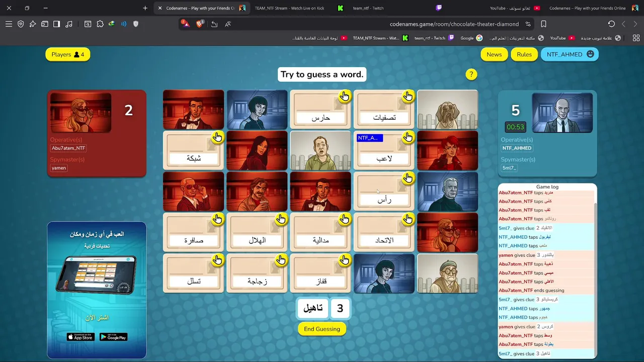The height and width of the screenshot is (362, 644).
Task: Close the active Codenames tab
Action: [x=160, y=8]
